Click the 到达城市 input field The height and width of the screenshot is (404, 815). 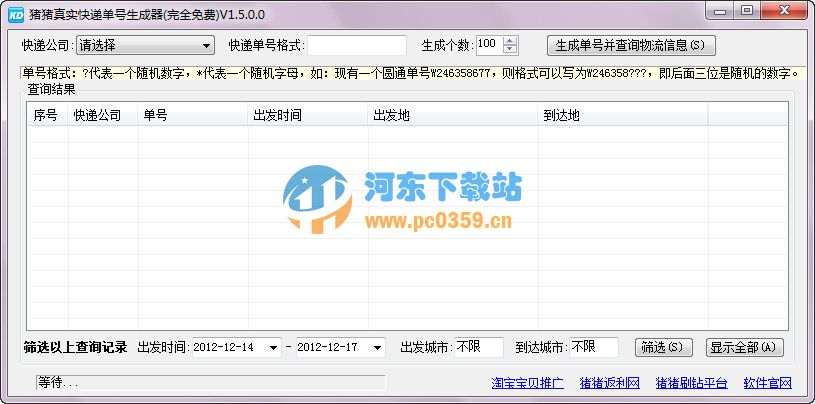tap(594, 347)
